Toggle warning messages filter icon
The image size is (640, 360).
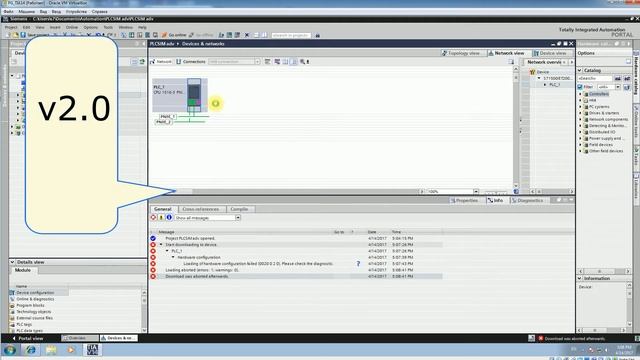(x=161, y=218)
